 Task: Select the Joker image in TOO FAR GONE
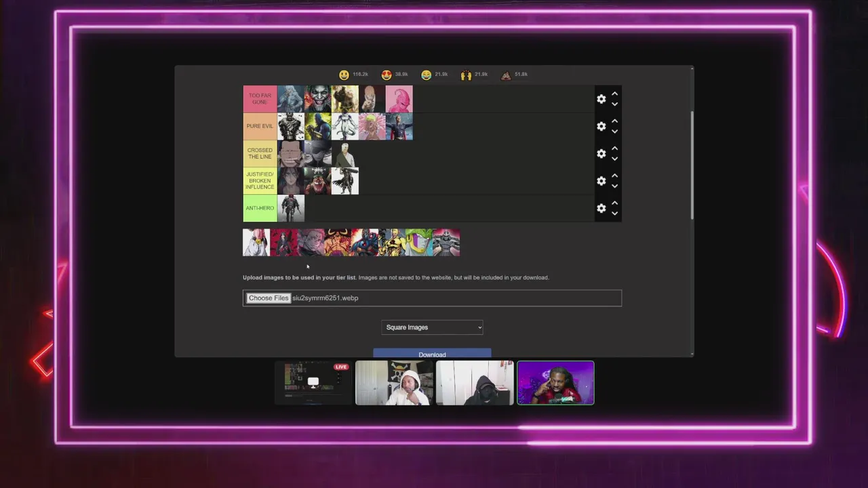coord(318,99)
